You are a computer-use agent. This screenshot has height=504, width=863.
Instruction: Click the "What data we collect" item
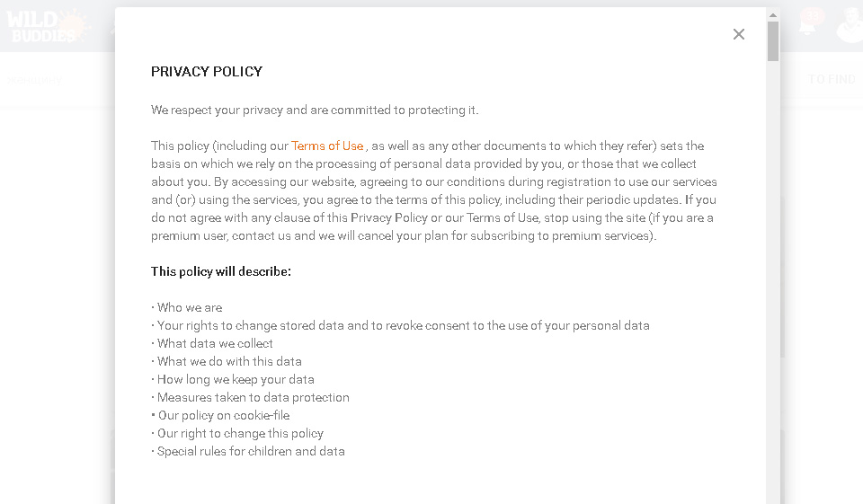click(x=215, y=343)
